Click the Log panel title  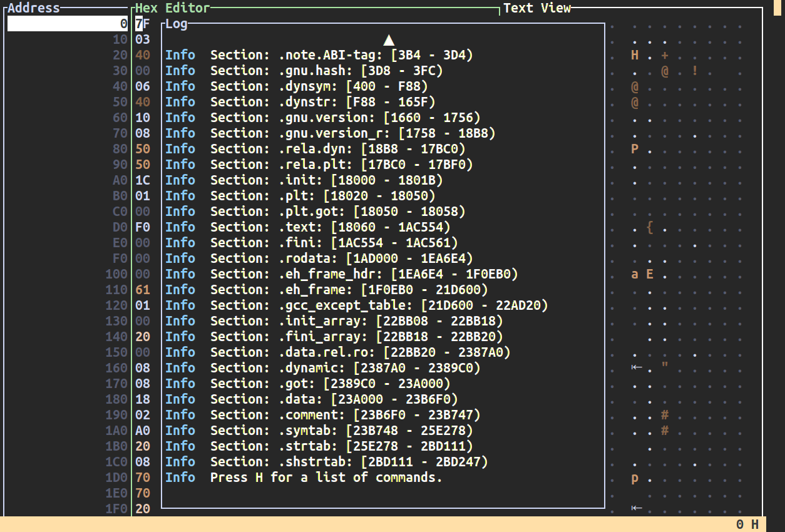(x=177, y=24)
